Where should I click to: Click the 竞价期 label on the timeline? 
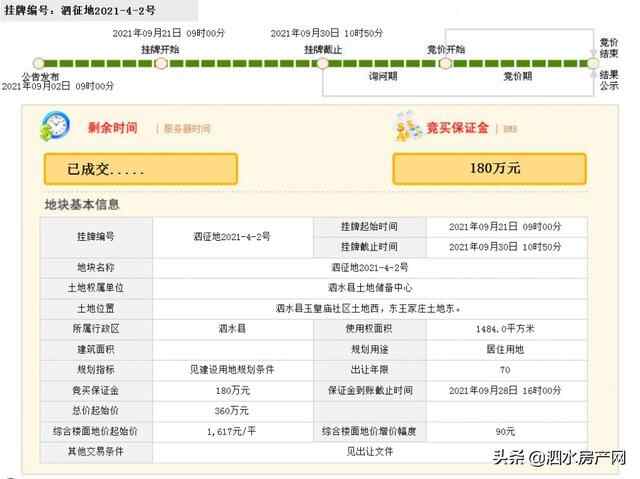[x=518, y=76]
